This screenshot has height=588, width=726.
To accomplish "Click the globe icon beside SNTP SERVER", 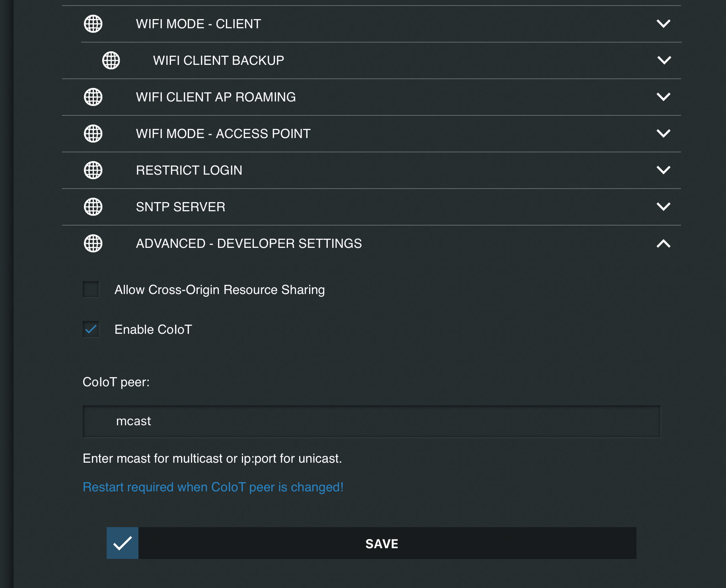I will (x=93, y=207).
